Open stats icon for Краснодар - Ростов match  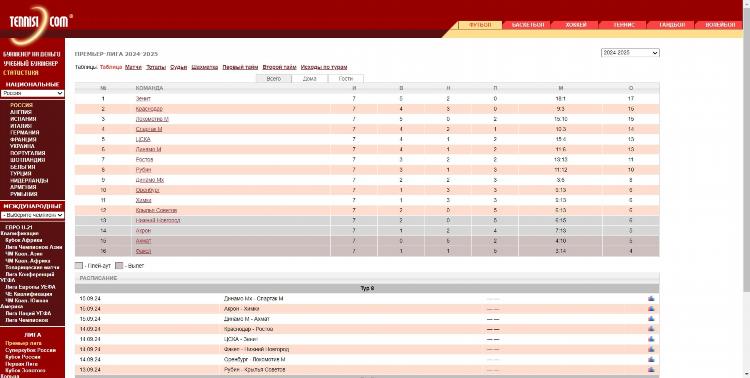(651, 329)
